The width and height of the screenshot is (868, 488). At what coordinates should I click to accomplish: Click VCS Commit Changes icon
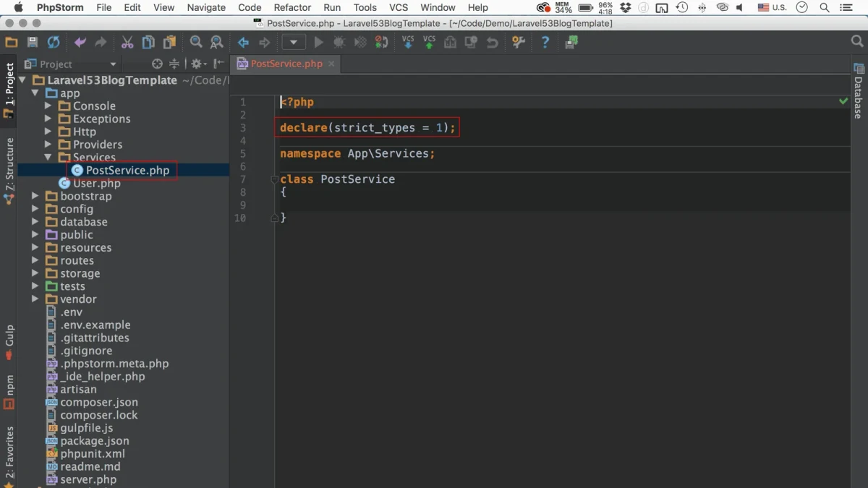coord(429,43)
